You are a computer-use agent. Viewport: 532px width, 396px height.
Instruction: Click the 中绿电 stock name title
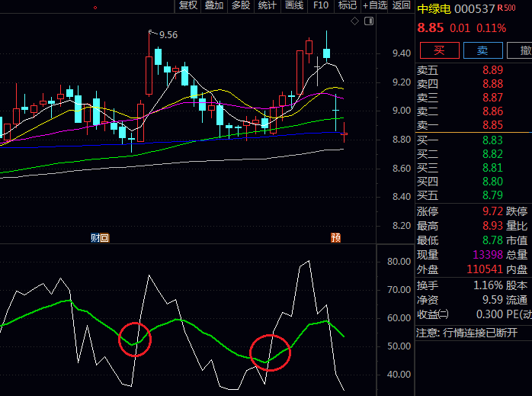pos(434,8)
